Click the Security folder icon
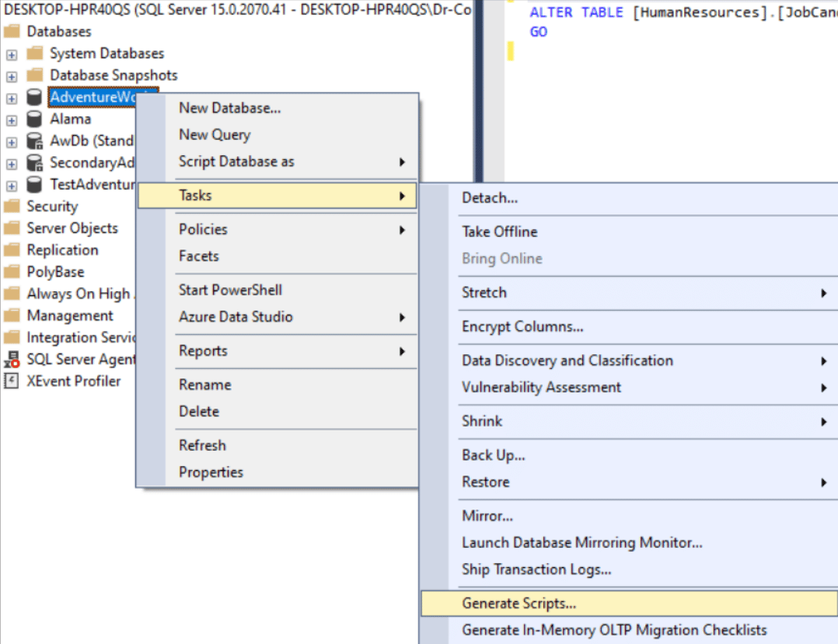The height and width of the screenshot is (644, 838). (12, 207)
